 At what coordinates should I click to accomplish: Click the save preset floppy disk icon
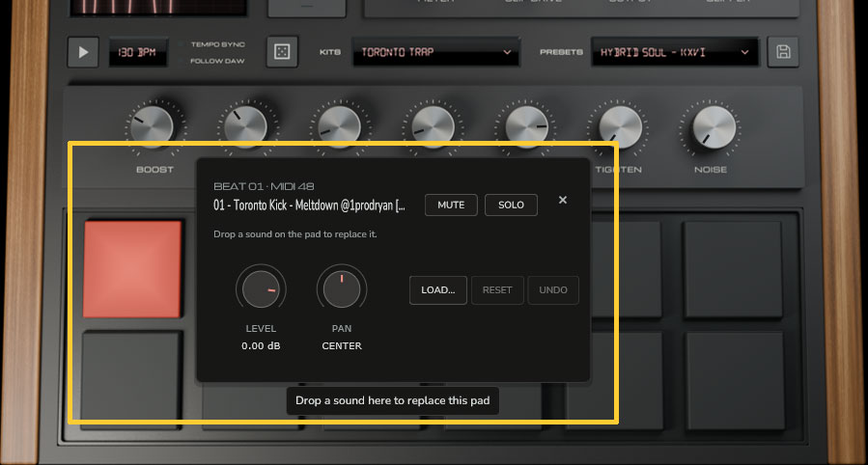pyautogui.click(x=783, y=52)
